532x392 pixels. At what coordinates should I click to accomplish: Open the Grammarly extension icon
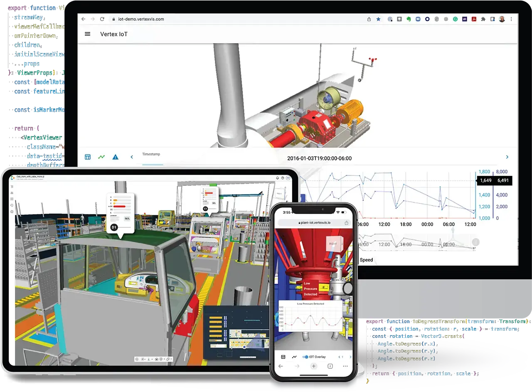coord(455,19)
